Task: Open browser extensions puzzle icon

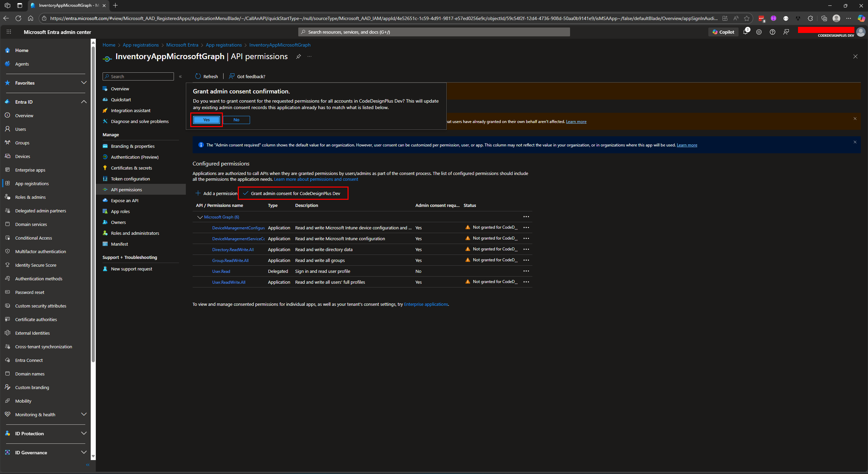Action: 811,18
